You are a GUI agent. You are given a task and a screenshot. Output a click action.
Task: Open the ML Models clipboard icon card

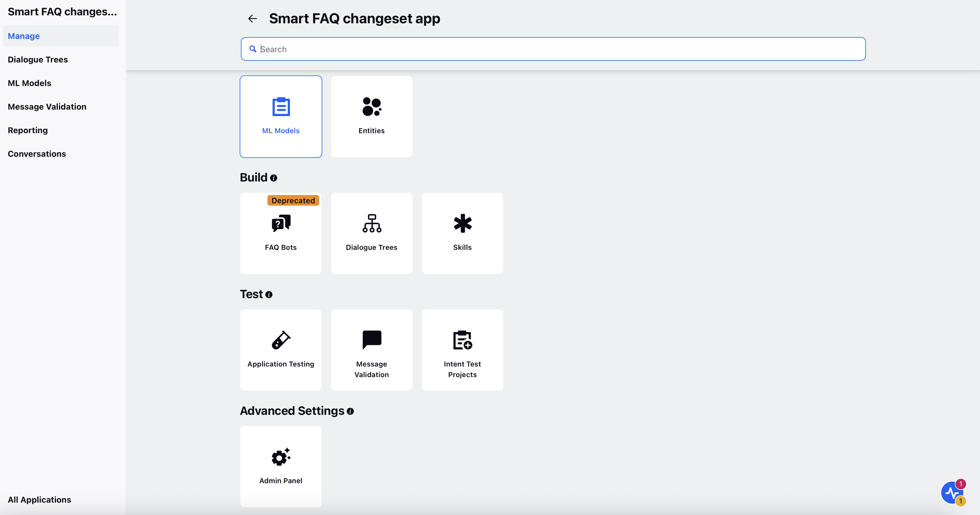[x=281, y=107]
